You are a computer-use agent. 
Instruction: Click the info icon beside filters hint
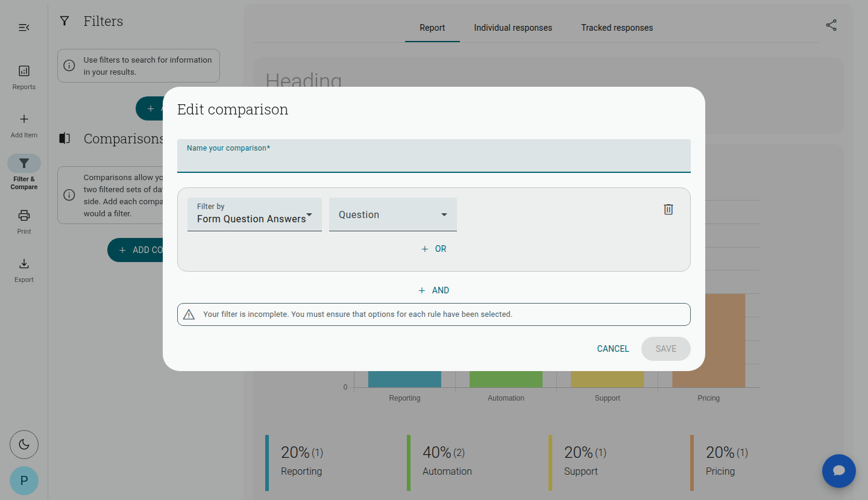[x=69, y=66]
